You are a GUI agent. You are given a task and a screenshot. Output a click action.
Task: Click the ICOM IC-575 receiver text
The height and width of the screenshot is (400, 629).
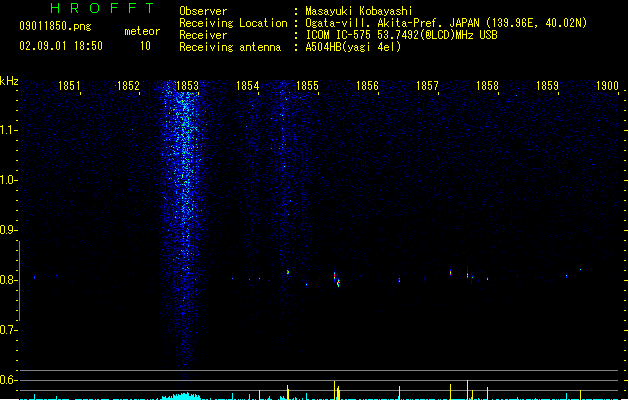[401, 35]
